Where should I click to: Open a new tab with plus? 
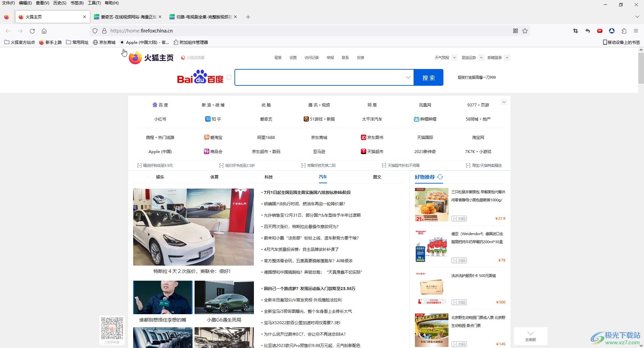pos(248,17)
